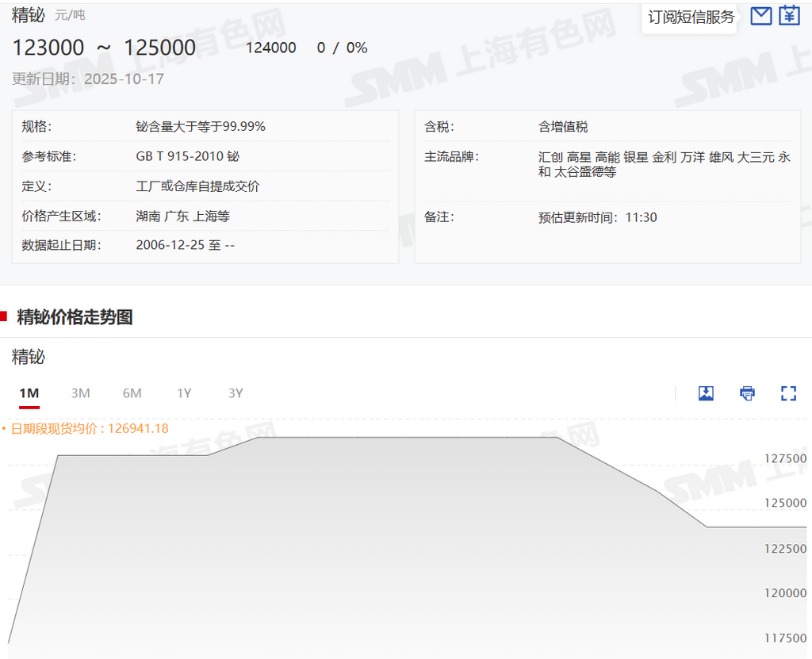Click the 更新日期 2025-10-17 text
Viewport: 812px width, 659px height.
(88, 79)
